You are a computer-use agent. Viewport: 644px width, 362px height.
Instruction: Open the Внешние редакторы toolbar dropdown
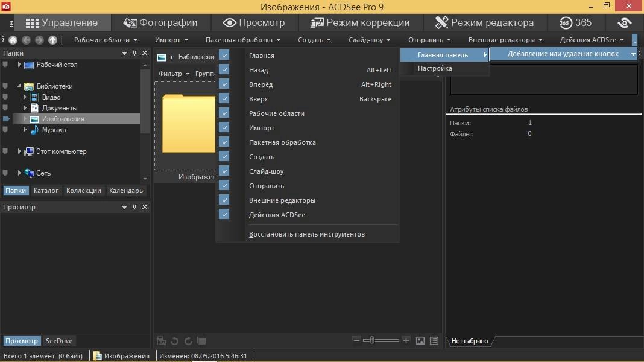pyautogui.click(x=505, y=40)
